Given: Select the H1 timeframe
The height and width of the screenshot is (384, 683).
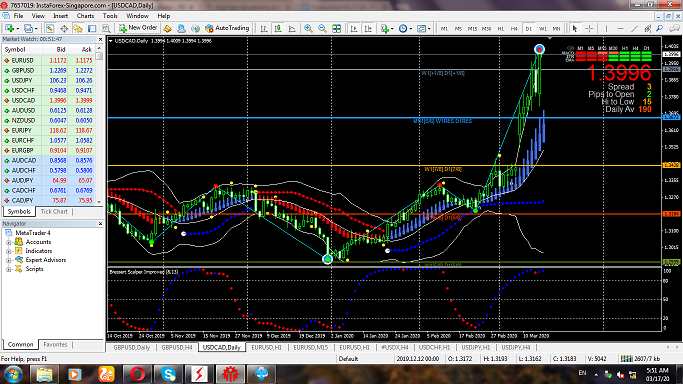Looking at the screenshot, I should pos(500,28).
